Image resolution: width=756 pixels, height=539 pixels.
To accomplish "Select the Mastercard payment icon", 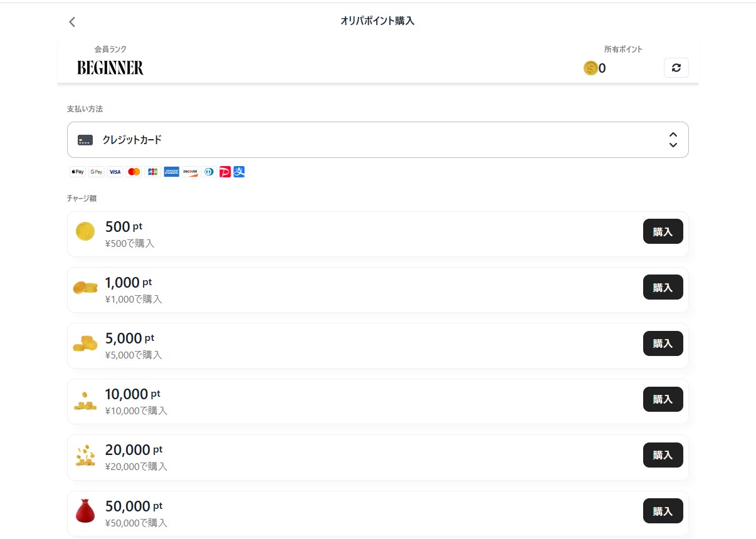I will tap(134, 171).
